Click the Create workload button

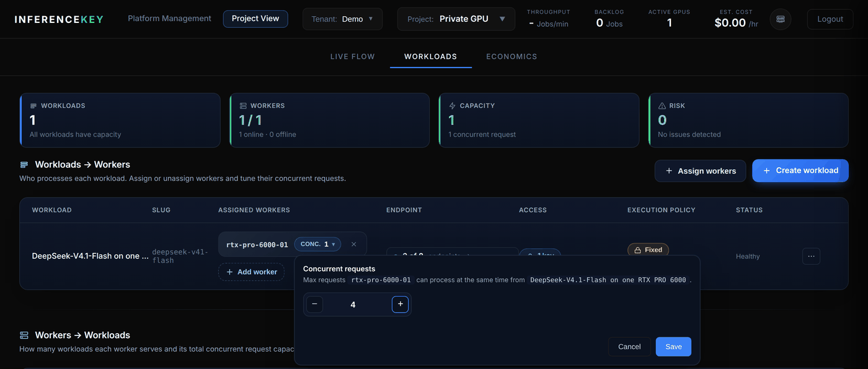point(800,171)
